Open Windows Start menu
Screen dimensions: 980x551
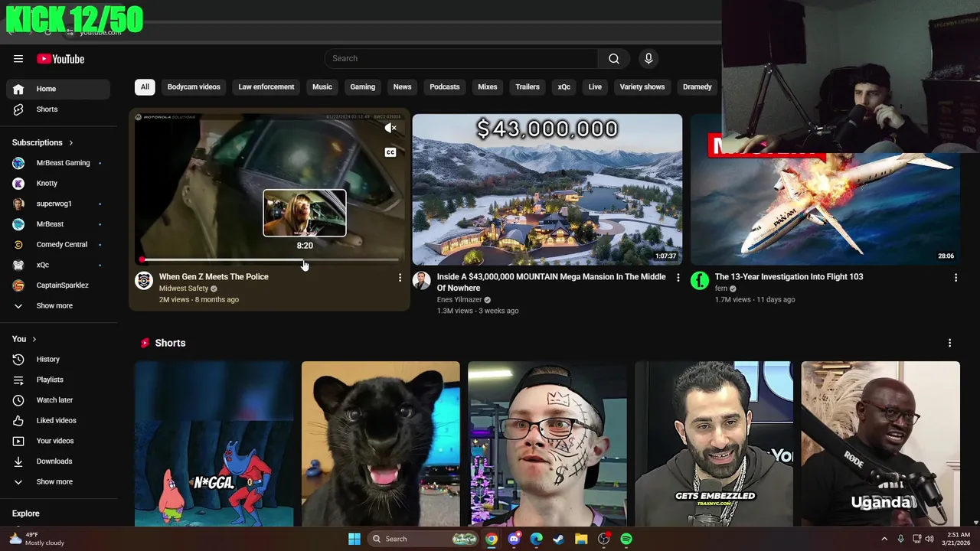[x=354, y=539]
